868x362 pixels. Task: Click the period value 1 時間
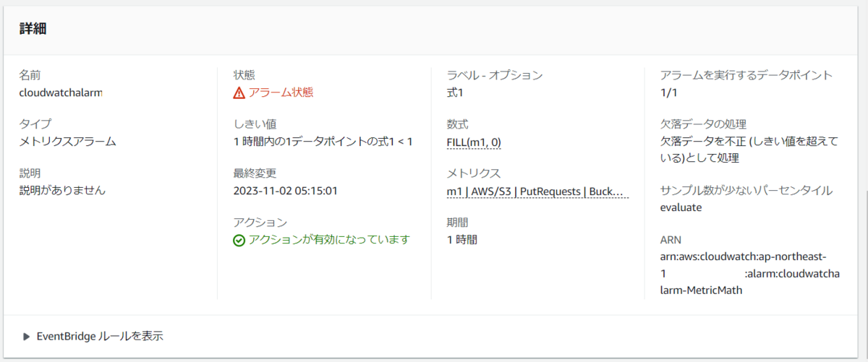coord(462,239)
